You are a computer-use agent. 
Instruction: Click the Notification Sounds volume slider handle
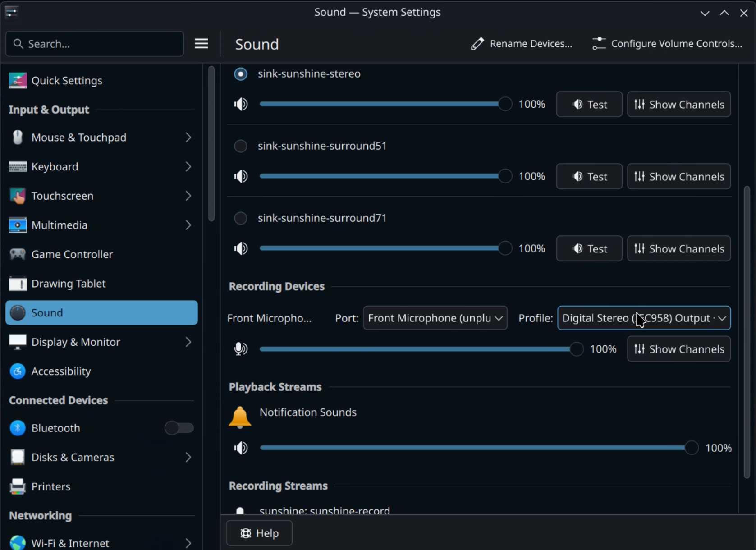tap(691, 448)
